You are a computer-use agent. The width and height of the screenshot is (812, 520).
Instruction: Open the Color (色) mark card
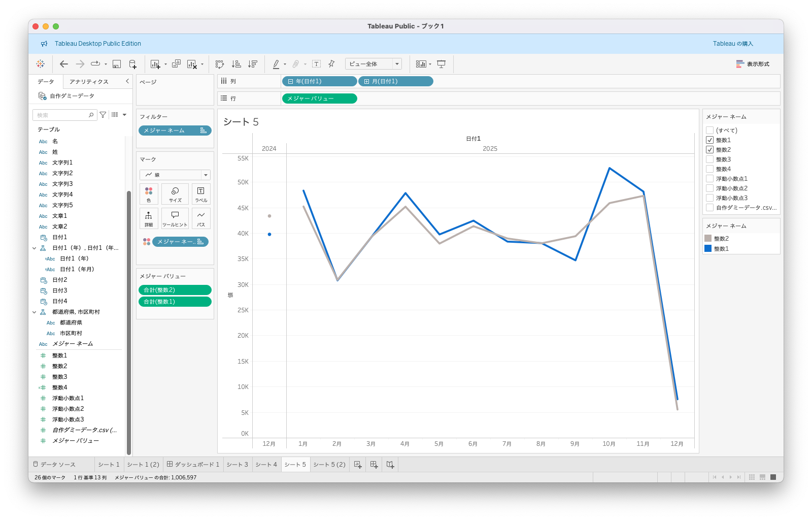[x=149, y=194]
